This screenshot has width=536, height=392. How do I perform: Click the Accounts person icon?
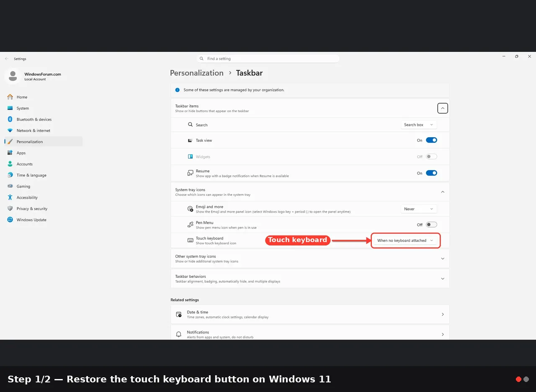[x=10, y=164]
